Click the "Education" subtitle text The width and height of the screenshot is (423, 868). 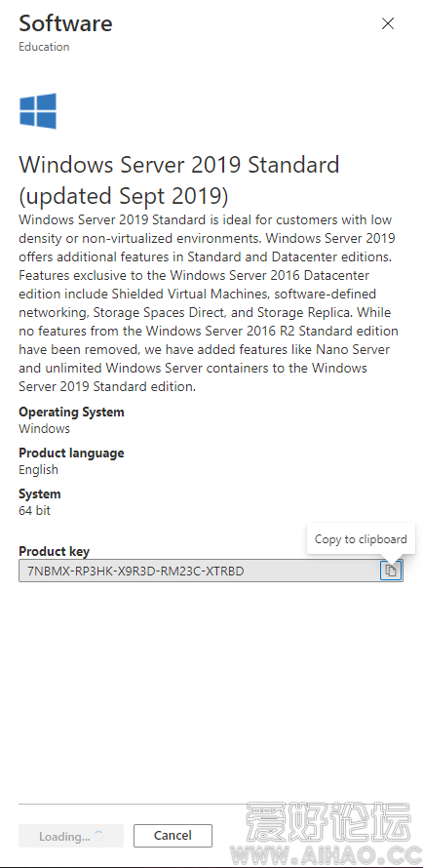(x=44, y=47)
